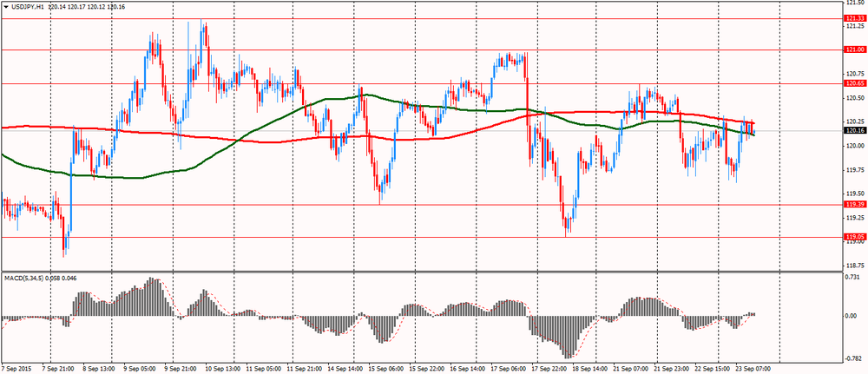The image size is (868, 374).
Task: Click the 0.731 MACD scale value
Action: [x=853, y=277]
